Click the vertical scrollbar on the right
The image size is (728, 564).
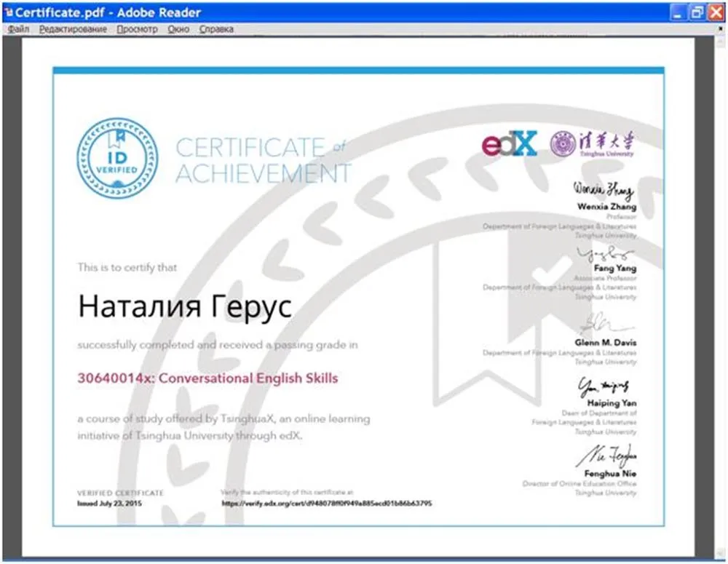pos(720,297)
